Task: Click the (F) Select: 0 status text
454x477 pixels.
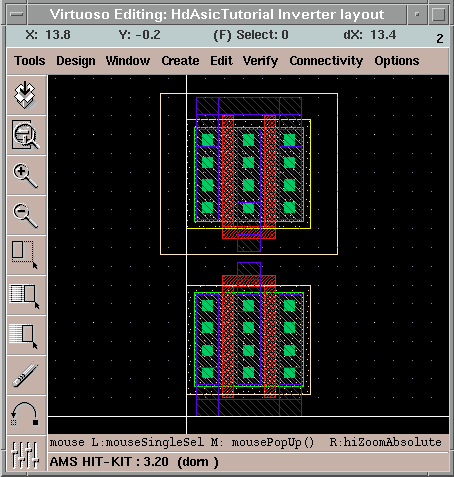Action: coord(251,35)
